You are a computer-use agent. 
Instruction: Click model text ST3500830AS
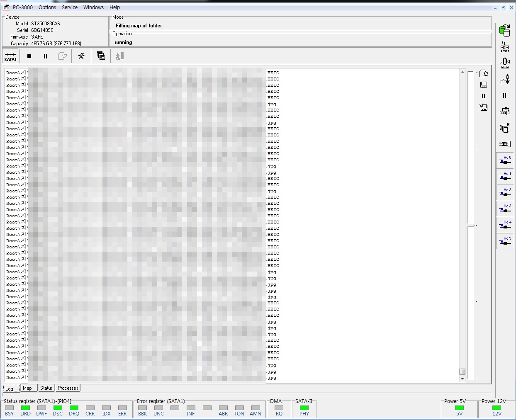click(46, 24)
